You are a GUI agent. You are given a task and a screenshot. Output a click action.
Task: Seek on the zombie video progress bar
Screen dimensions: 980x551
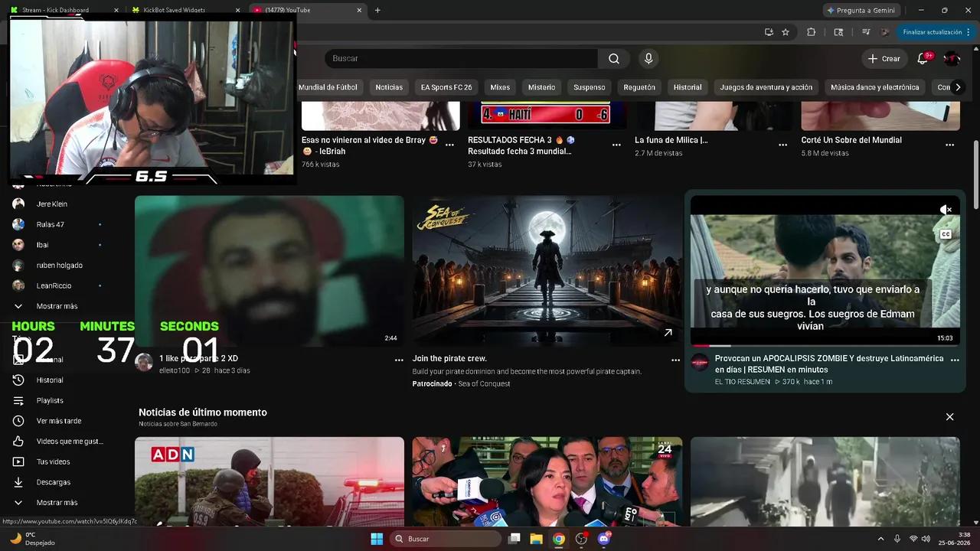point(825,346)
